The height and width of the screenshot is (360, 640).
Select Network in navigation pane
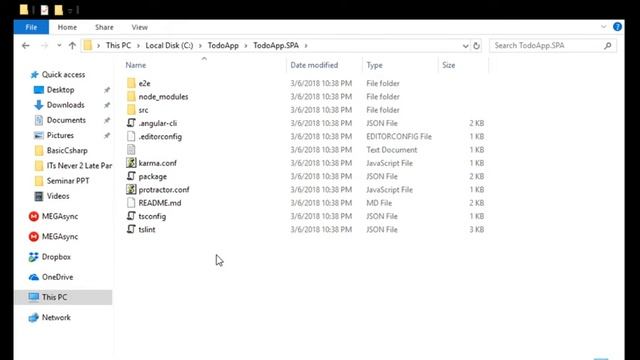click(56, 318)
